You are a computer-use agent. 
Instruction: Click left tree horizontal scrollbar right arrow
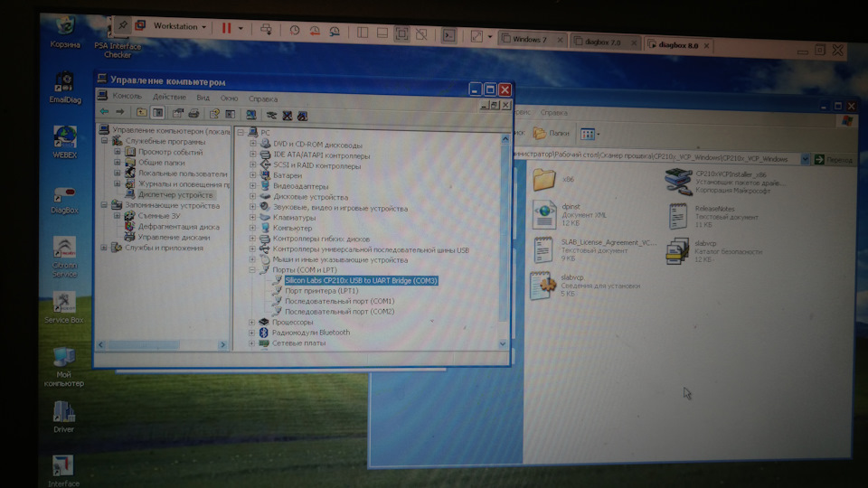[x=222, y=344]
